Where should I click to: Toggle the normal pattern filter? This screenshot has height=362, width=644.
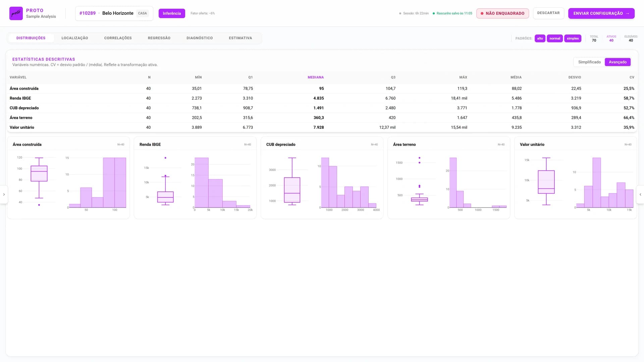point(555,38)
